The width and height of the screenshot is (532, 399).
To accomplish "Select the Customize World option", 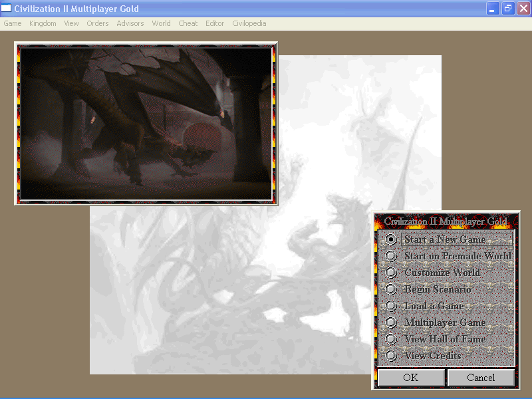I will click(x=392, y=273).
